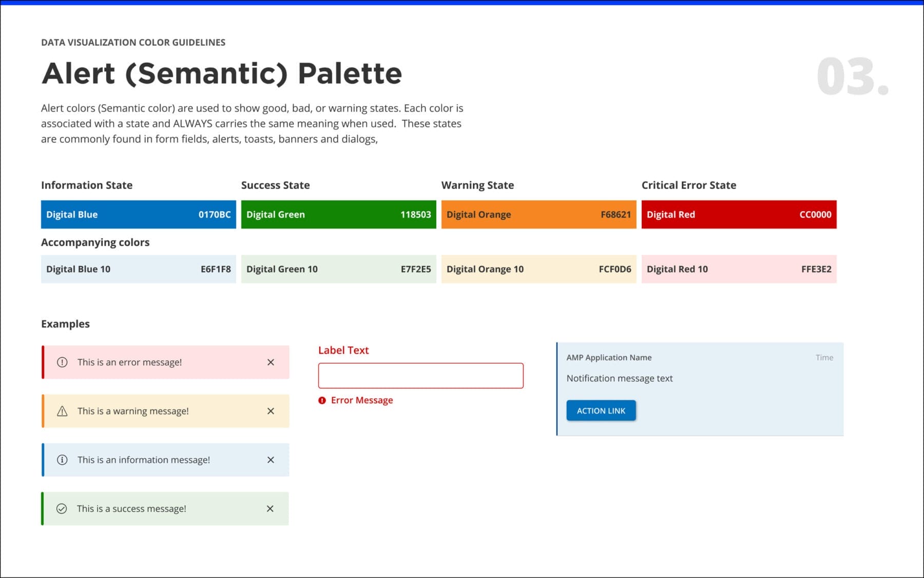Viewport: 924px width, 578px height.
Task: Close the success message alert
Action: coord(271,508)
